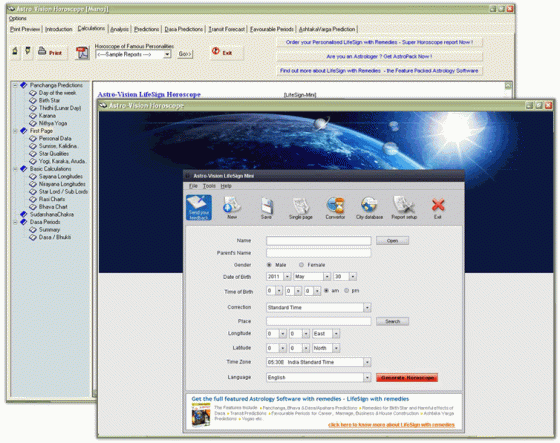Click Are you an Astrologer AstroPack button
The image size is (560, 443).
coord(379,56)
